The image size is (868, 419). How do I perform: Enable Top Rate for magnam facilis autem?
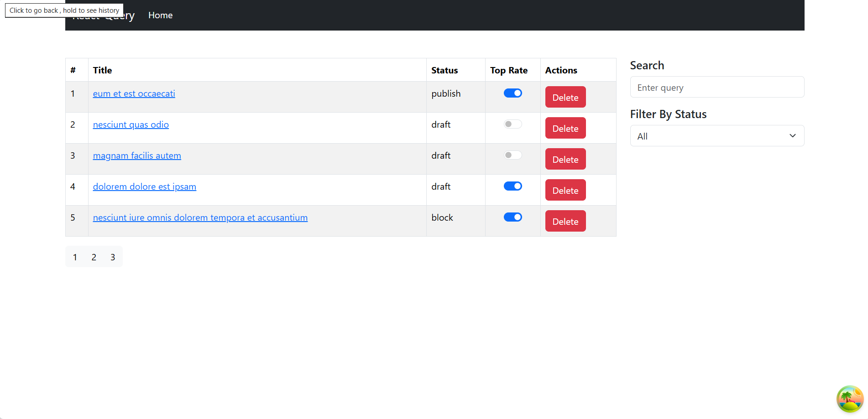(512, 155)
